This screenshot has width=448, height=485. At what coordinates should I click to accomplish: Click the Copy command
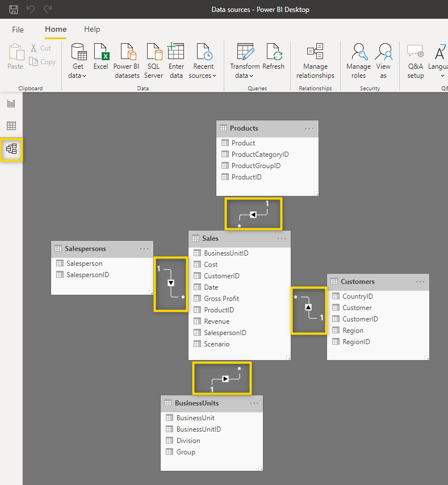[x=43, y=61]
